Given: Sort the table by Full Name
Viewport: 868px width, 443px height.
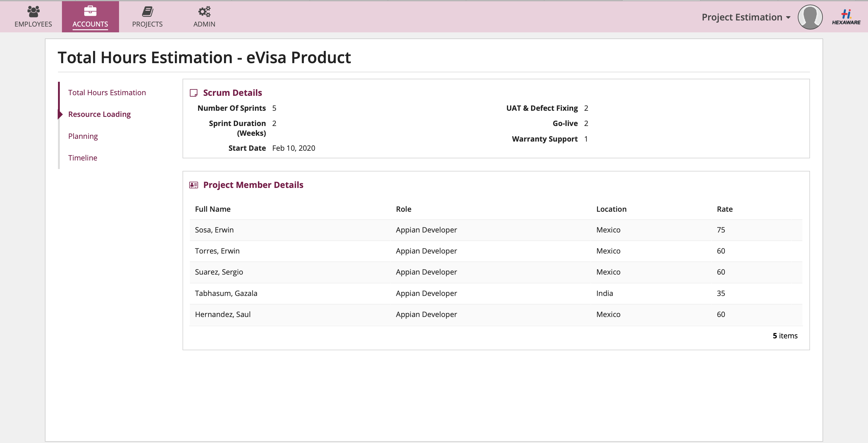Looking at the screenshot, I should [x=213, y=209].
